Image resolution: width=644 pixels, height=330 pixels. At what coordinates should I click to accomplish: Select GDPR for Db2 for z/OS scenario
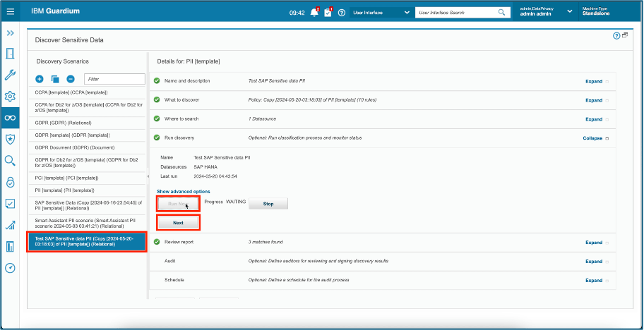[87, 163]
